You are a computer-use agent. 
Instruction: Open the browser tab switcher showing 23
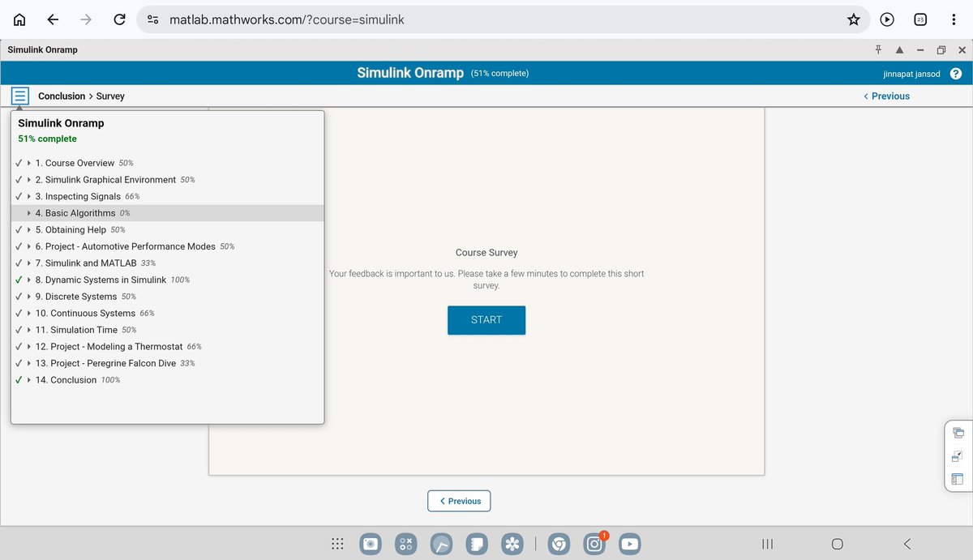click(x=920, y=19)
